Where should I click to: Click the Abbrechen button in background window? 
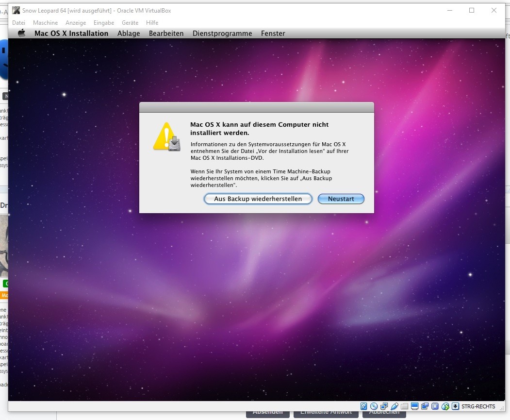[384, 413]
